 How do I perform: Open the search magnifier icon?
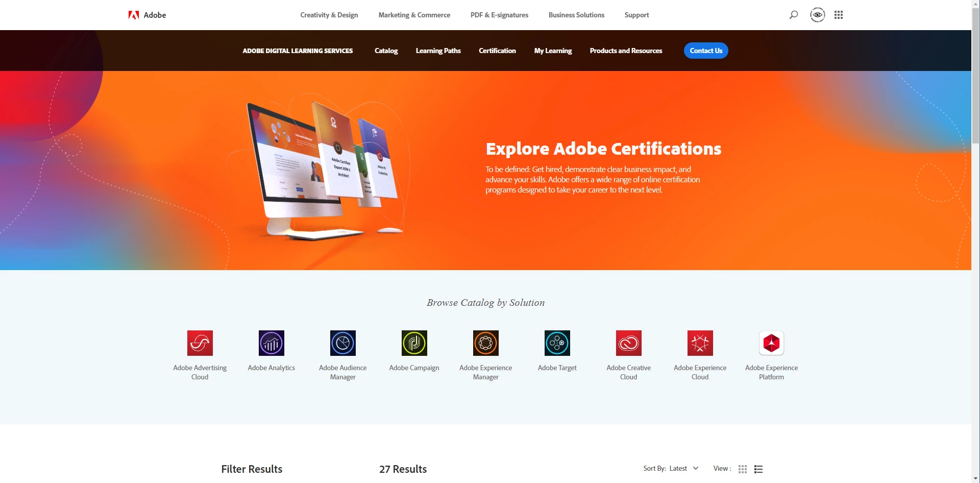point(794,15)
